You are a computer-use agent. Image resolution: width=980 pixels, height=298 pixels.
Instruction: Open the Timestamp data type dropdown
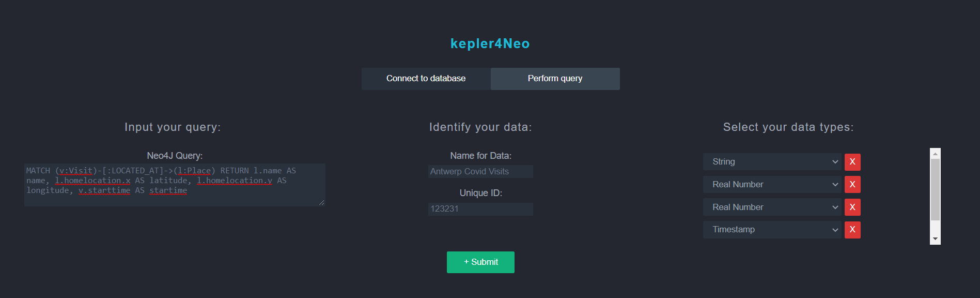(x=772, y=230)
